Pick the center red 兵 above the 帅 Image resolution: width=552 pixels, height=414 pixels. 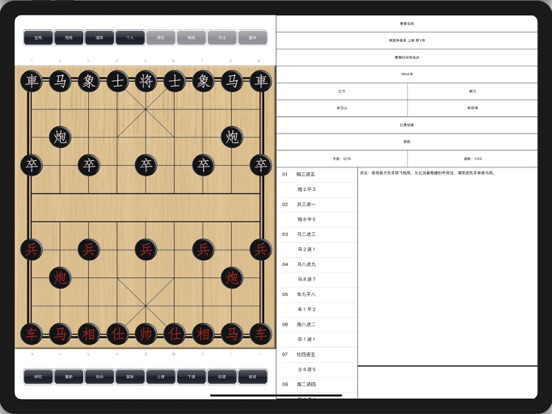tap(146, 250)
